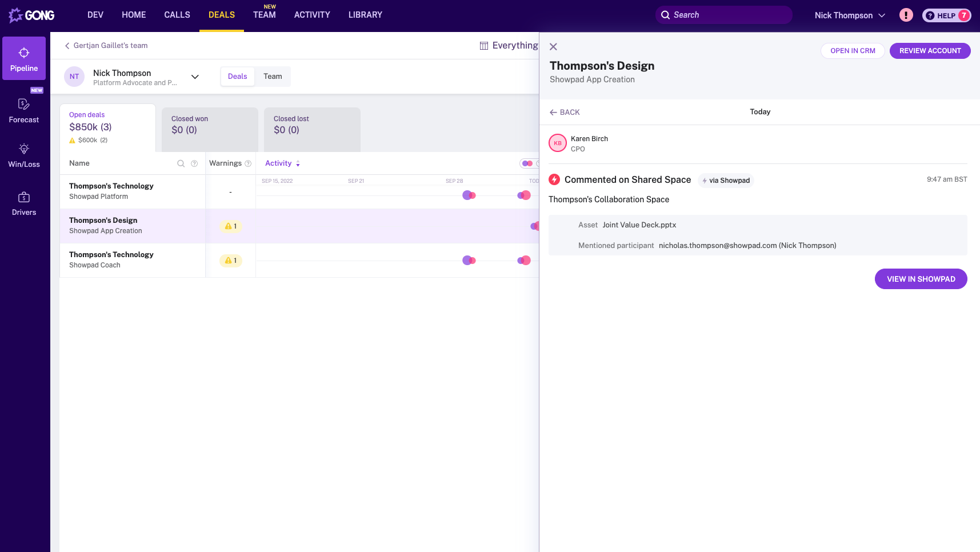
Task: Click the Review Account button
Action: (930, 51)
